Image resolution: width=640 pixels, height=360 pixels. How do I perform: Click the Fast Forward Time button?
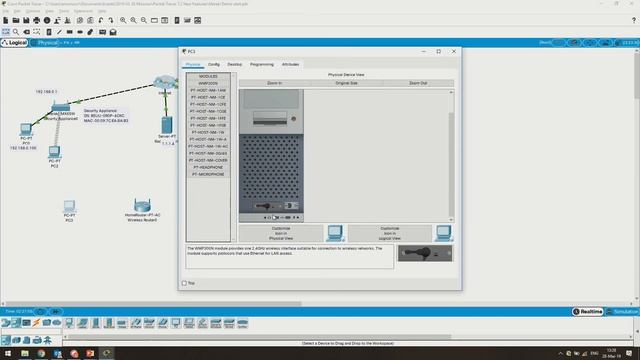click(56, 312)
